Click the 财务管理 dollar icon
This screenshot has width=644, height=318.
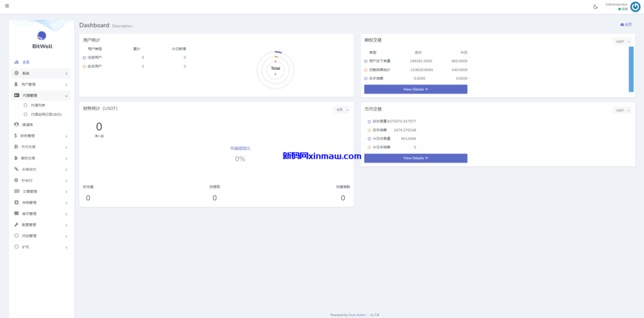coord(16,135)
